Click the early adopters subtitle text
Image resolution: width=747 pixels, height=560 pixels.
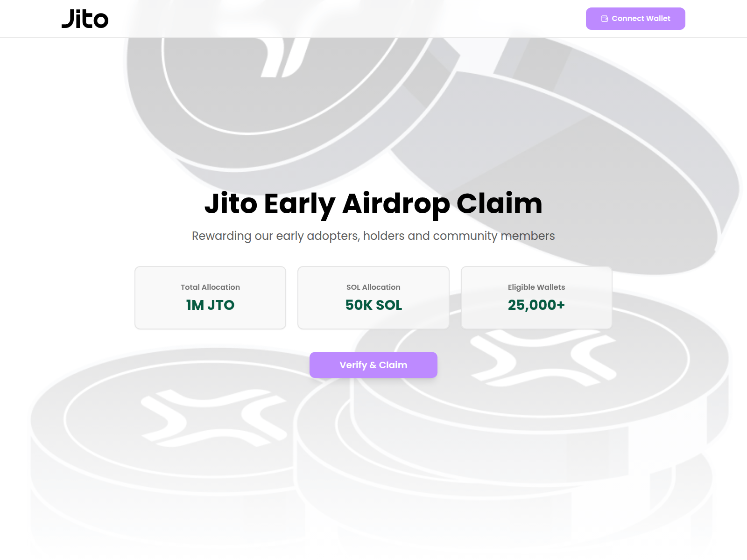point(373,236)
